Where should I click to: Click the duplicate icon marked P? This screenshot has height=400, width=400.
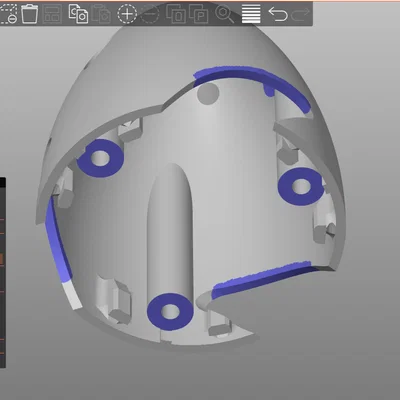click(199, 14)
